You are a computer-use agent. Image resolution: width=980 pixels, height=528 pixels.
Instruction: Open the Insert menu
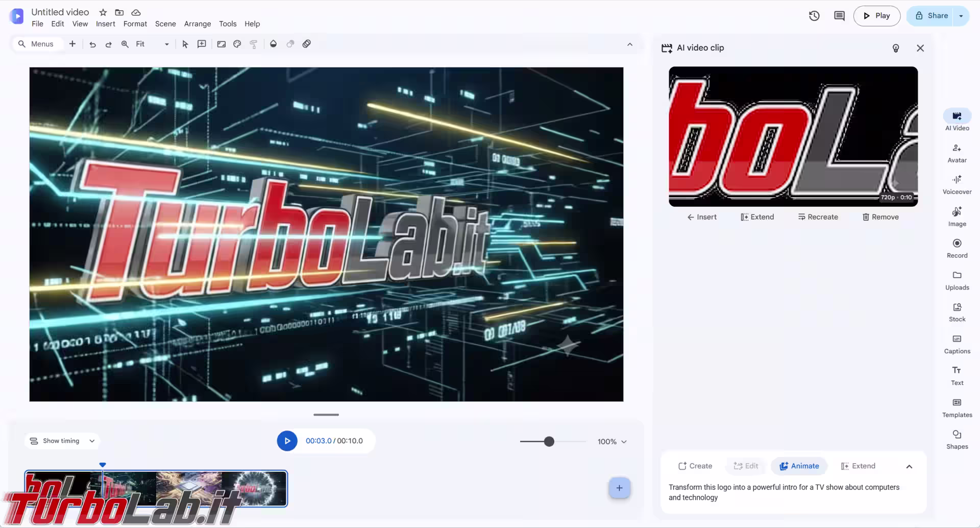pyautogui.click(x=106, y=24)
